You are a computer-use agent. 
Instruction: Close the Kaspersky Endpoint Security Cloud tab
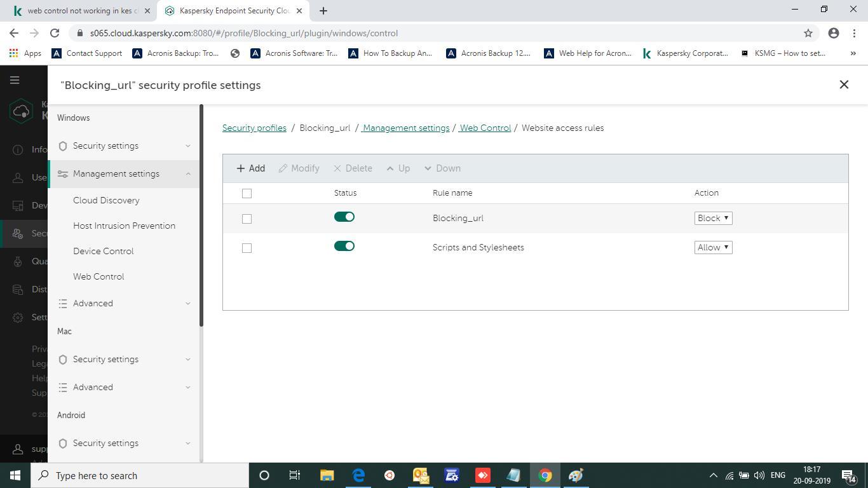[299, 11]
